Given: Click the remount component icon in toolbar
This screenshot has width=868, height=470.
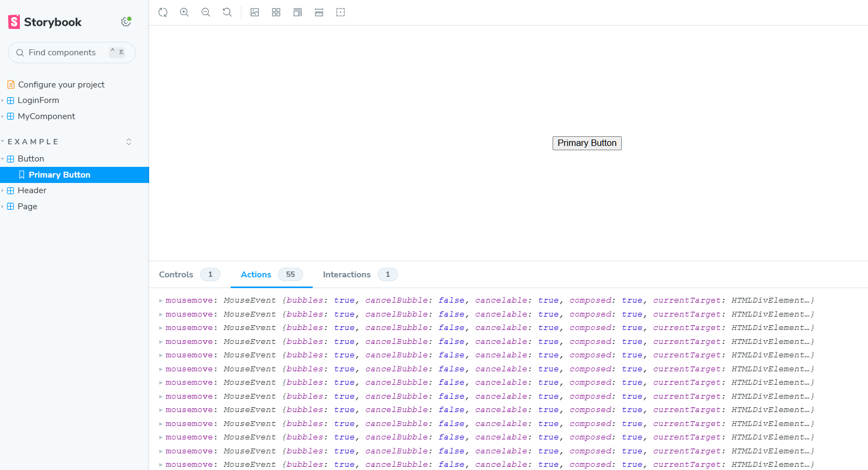Looking at the screenshot, I should pyautogui.click(x=163, y=12).
